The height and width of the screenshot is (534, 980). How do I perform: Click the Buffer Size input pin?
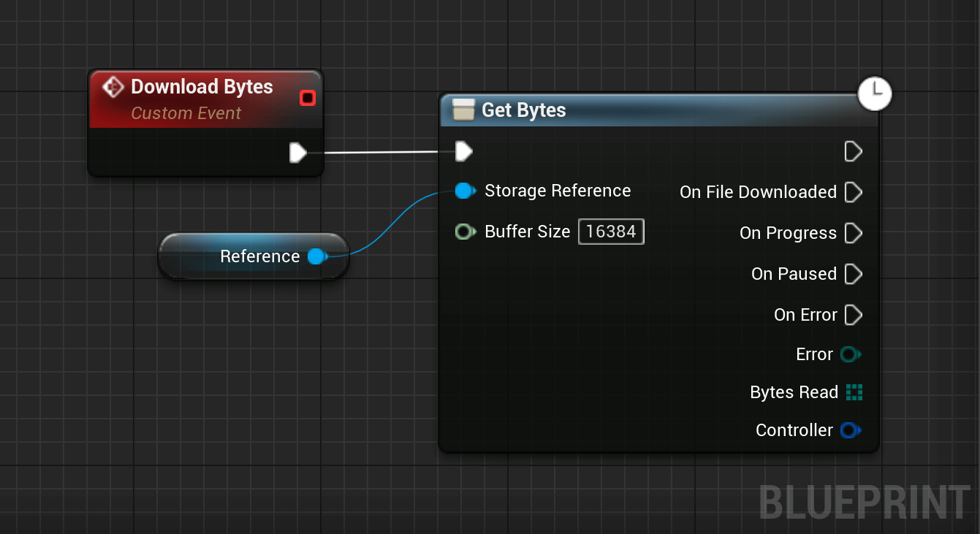tap(465, 232)
